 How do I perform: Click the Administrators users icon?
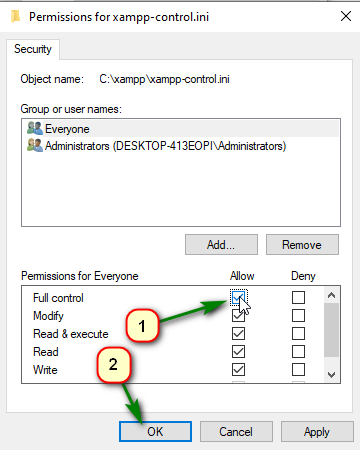(x=35, y=146)
